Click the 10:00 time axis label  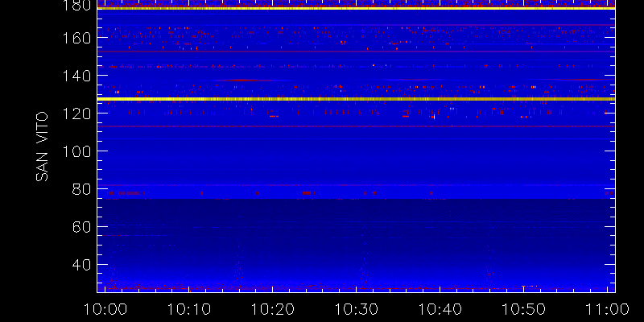click(105, 309)
